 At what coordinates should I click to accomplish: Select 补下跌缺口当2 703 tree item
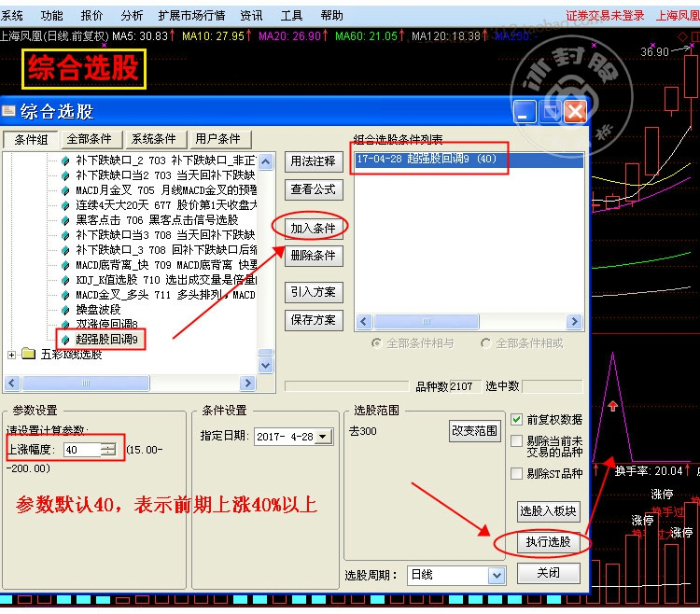pyautogui.click(x=165, y=174)
